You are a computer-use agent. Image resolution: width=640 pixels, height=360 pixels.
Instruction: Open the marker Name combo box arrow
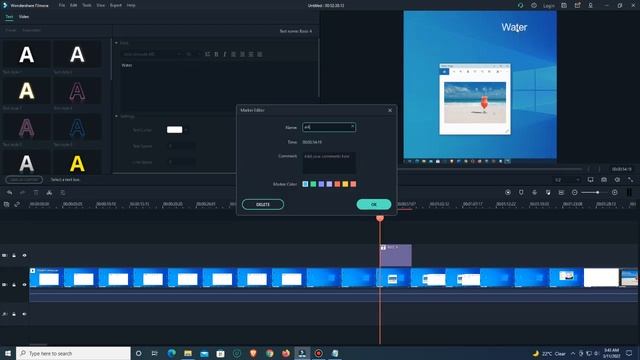pyautogui.click(x=352, y=127)
